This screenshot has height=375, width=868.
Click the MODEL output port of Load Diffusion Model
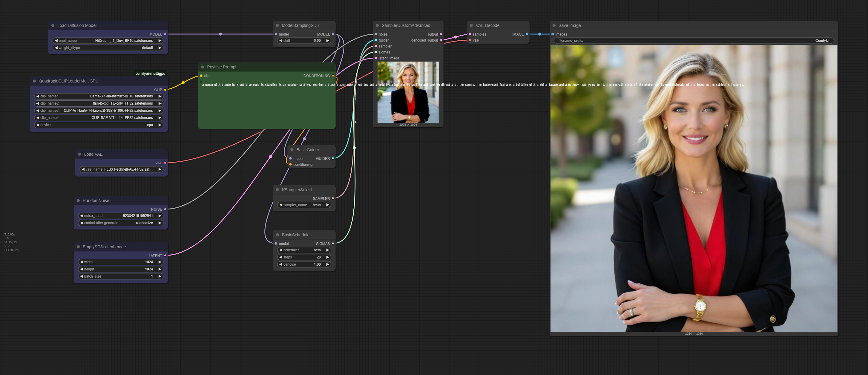165,34
